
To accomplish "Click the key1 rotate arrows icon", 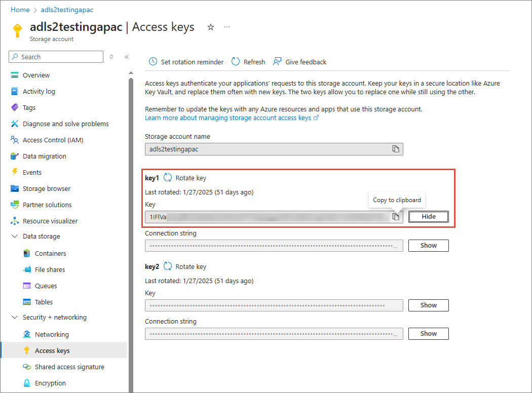I will click(168, 177).
